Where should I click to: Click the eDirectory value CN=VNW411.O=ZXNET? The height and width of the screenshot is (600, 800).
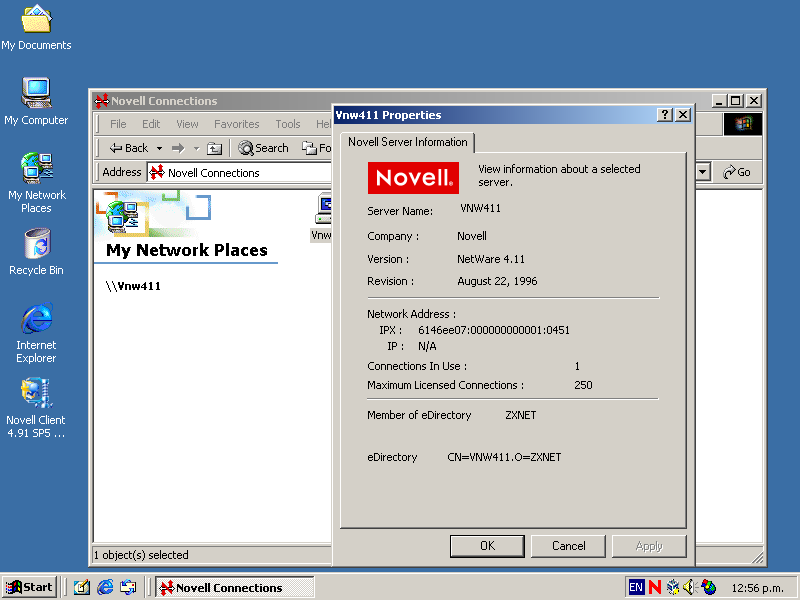[504, 457]
